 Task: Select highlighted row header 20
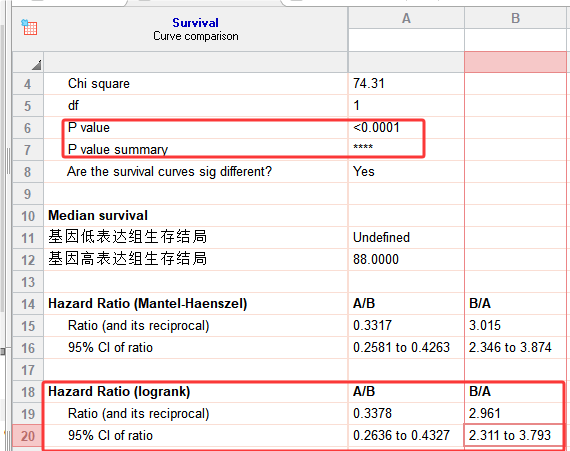point(28,436)
